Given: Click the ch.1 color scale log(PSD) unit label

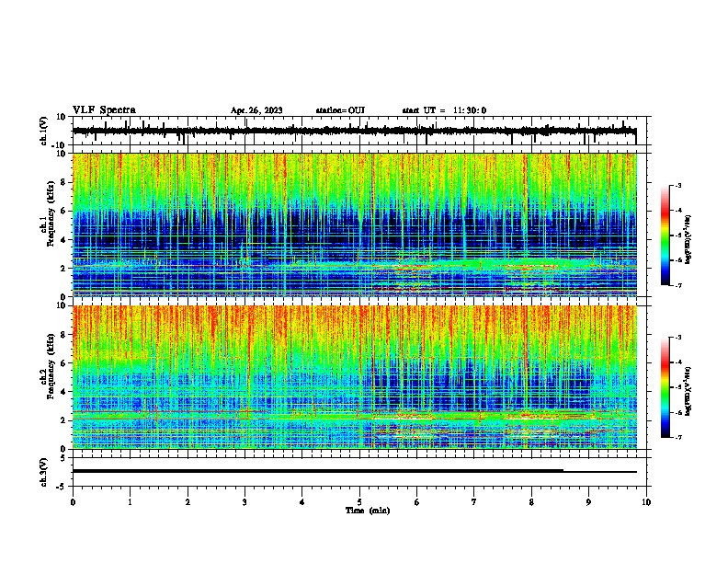Looking at the screenshot, I should click(x=688, y=240).
